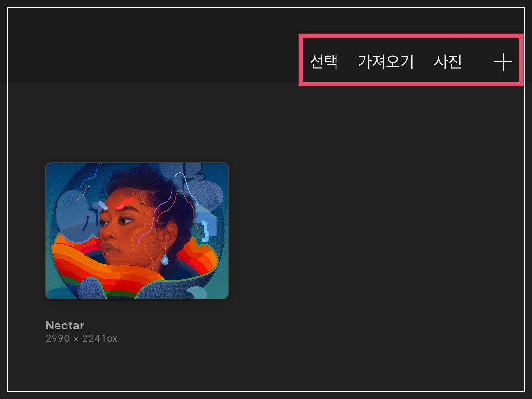The height and width of the screenshot is (399, 532).
Task: Open the 가져오기 (Import) option
Action: [386, 62]
